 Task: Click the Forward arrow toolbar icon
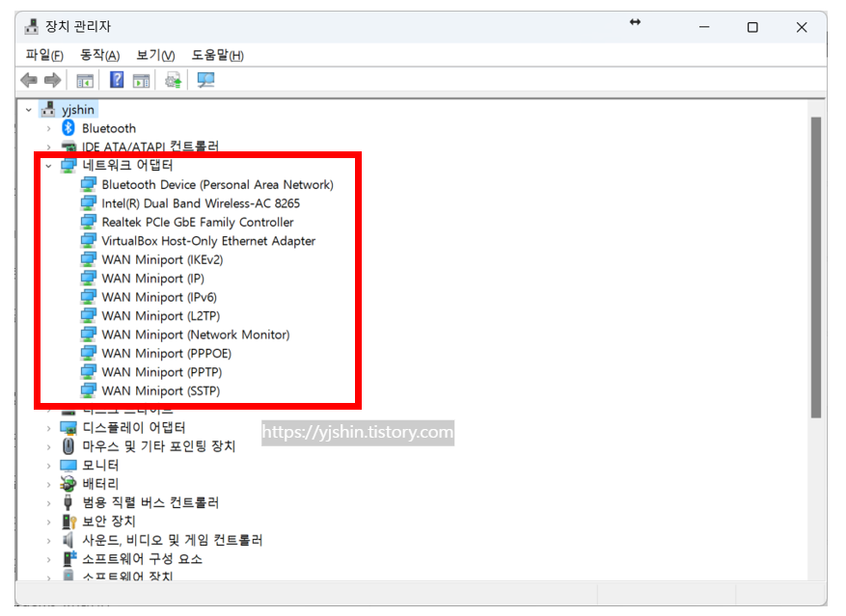pyautogui.click(x=53, y=80)
